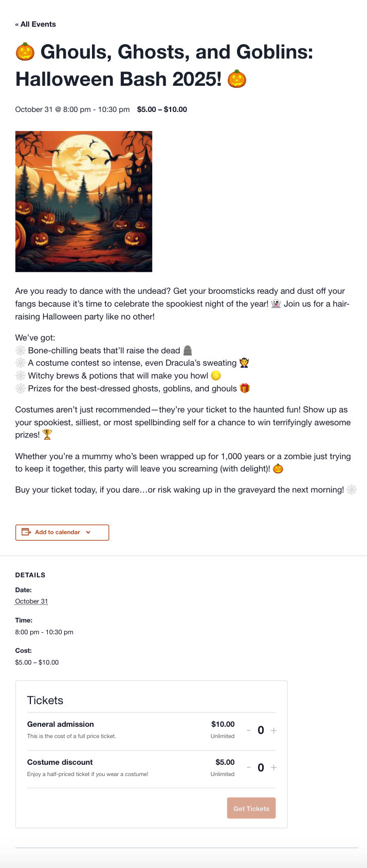Add one Costume discount ticket
This screenshot has height=868, width=367.
coord(273,768)
